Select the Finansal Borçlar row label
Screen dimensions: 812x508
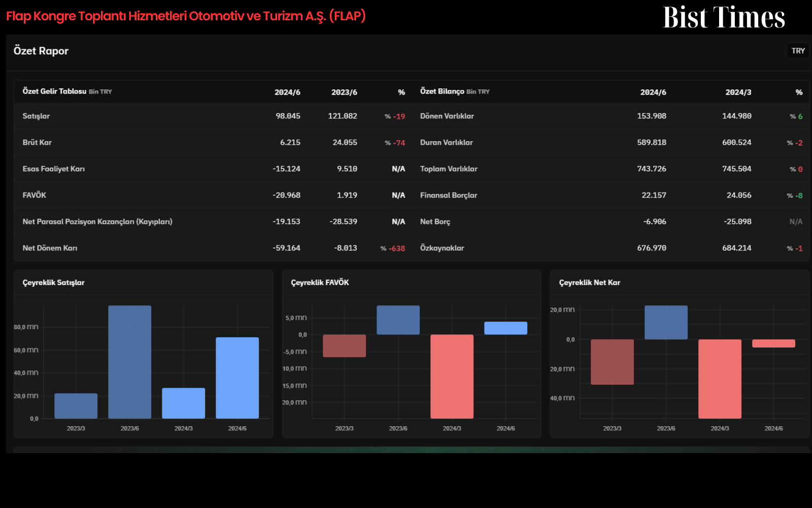pos(449,196)
